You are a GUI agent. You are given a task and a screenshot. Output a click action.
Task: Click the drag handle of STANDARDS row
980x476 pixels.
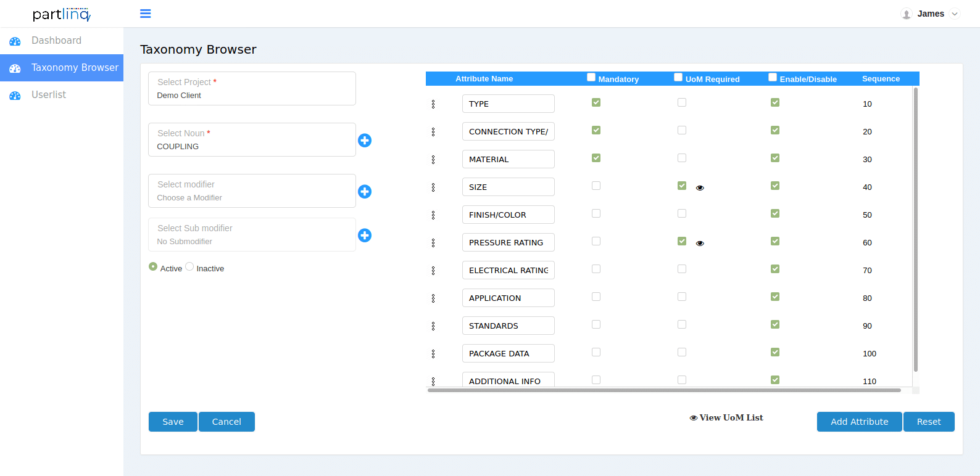pyautogui.click(x=433, y=326)
